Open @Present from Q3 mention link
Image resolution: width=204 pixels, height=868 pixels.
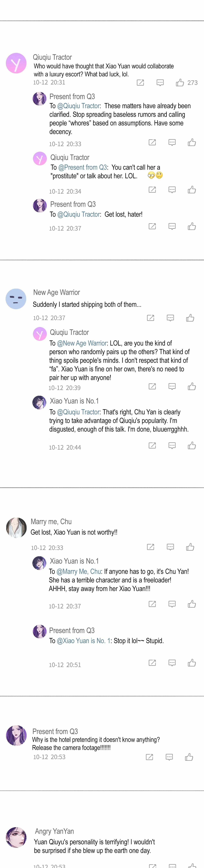(83, 167)
